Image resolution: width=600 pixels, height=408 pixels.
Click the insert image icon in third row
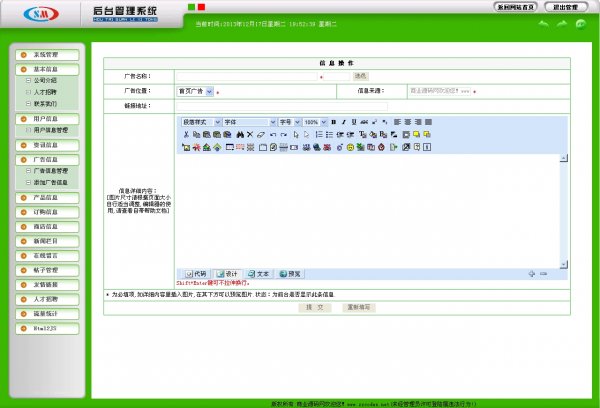186,147
